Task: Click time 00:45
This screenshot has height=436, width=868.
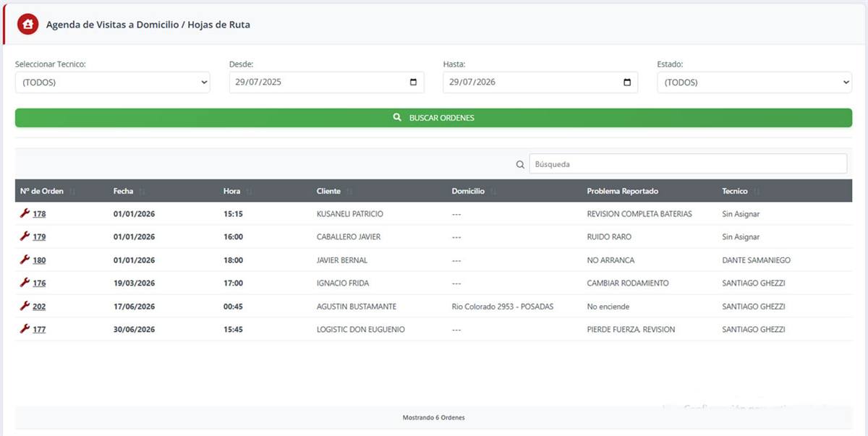Action: [233, 307]
